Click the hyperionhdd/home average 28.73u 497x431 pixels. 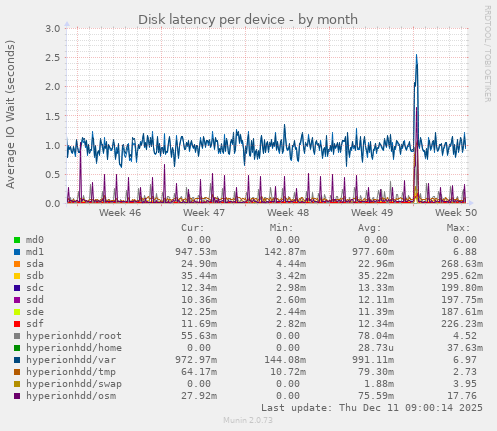click(x=376, y=348)
